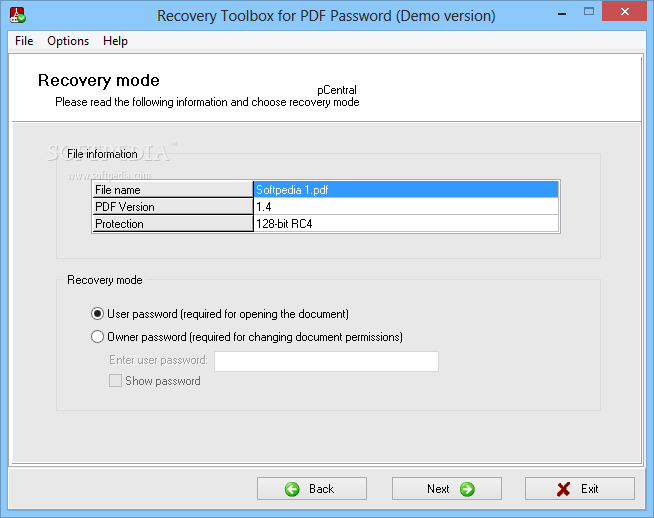Screen dimensions: 654x518
Task: Proceed with the Next button
Action: (x=447, y=488)
